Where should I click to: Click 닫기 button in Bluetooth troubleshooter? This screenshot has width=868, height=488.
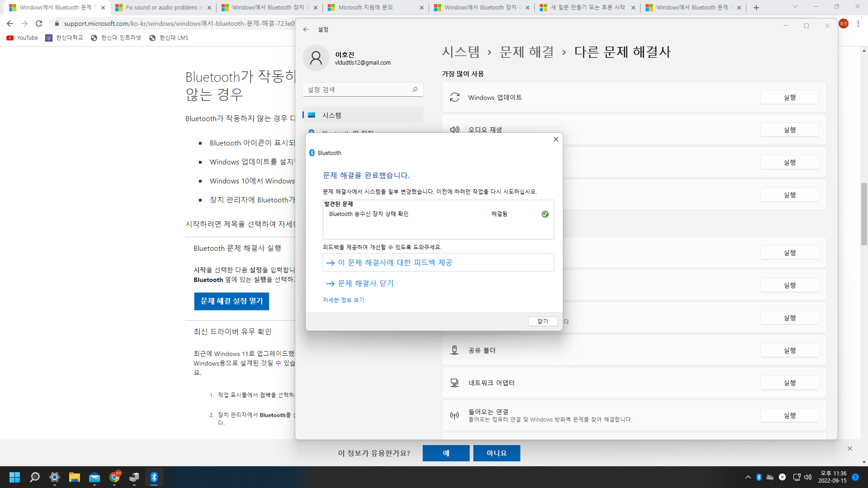coord(542,321)
